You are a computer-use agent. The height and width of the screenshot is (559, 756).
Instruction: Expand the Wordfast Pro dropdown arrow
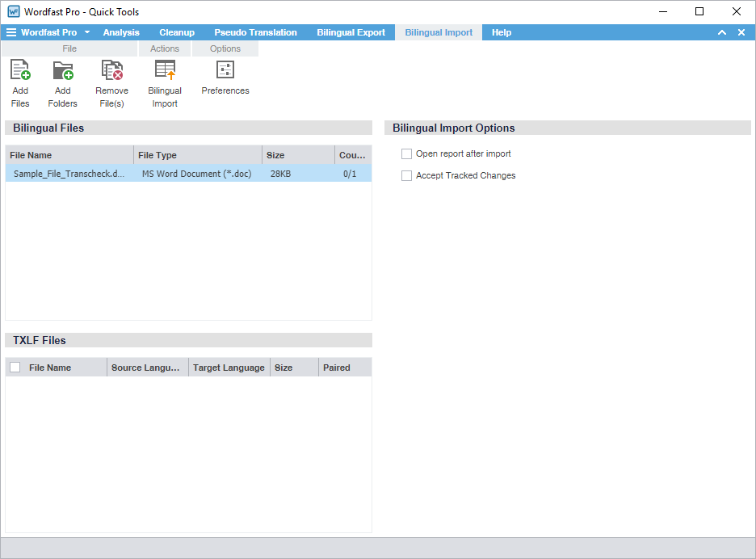(87, 32)
